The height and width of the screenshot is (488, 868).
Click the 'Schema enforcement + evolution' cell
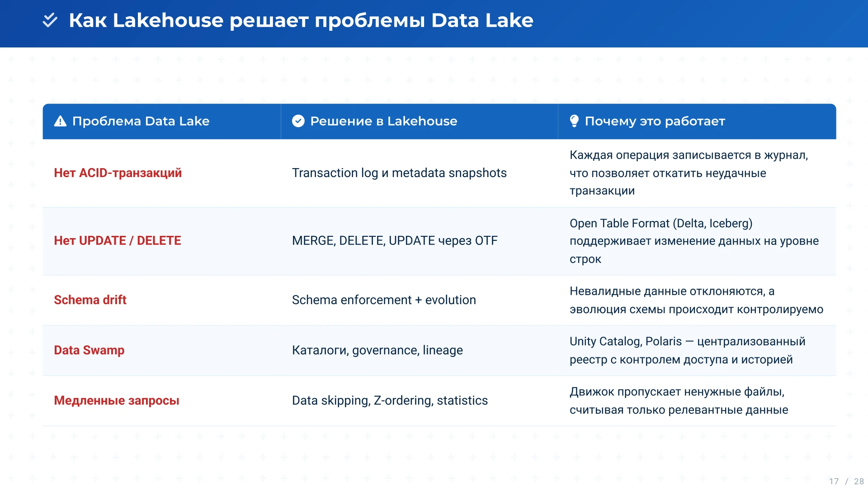coord(383,300)
